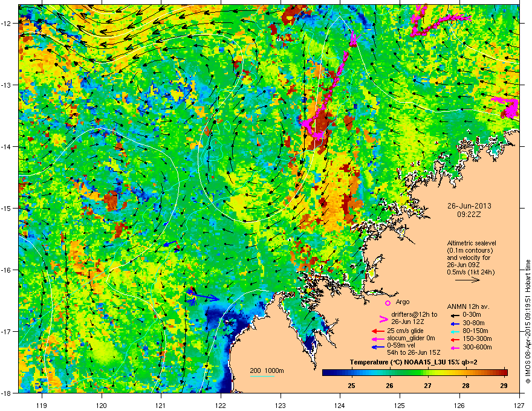This screenshot has width=532, height=411.
Task: Select the magenta slocum_glider 0m arrow
Action: click(378, 338)
